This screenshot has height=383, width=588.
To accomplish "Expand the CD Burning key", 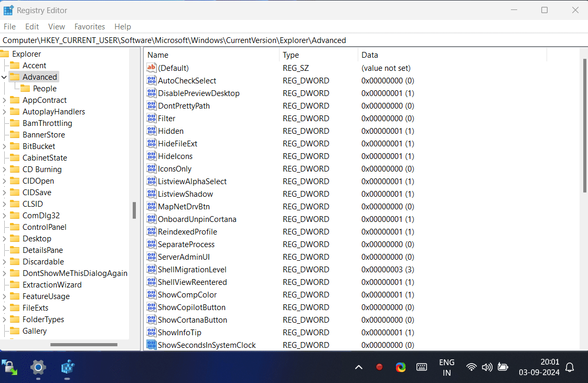I will [4, 169].
